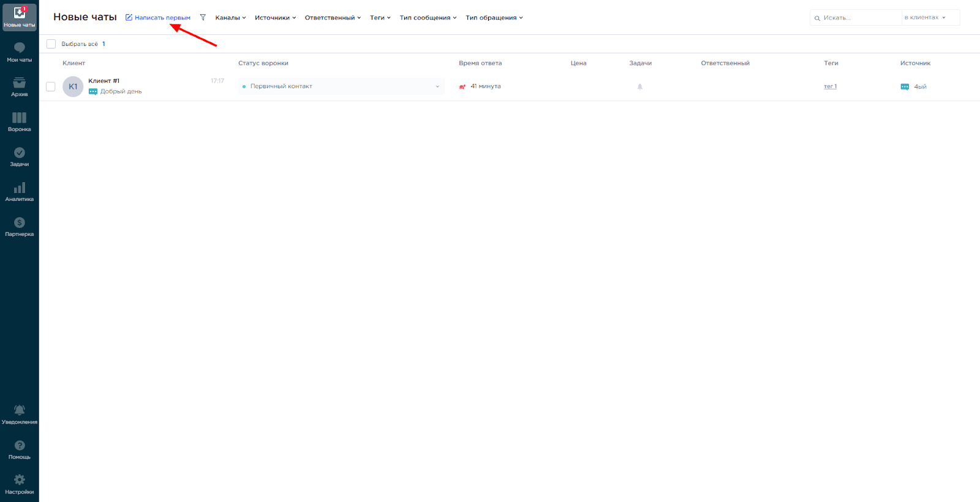Check the box next to Клиент #1
980x502 pixels.
click(x=51, y=86)
